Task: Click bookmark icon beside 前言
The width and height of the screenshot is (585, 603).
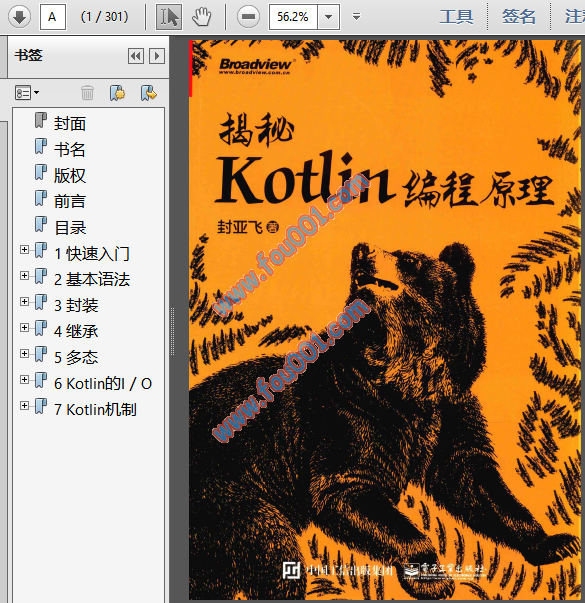Action: (41, 198)
